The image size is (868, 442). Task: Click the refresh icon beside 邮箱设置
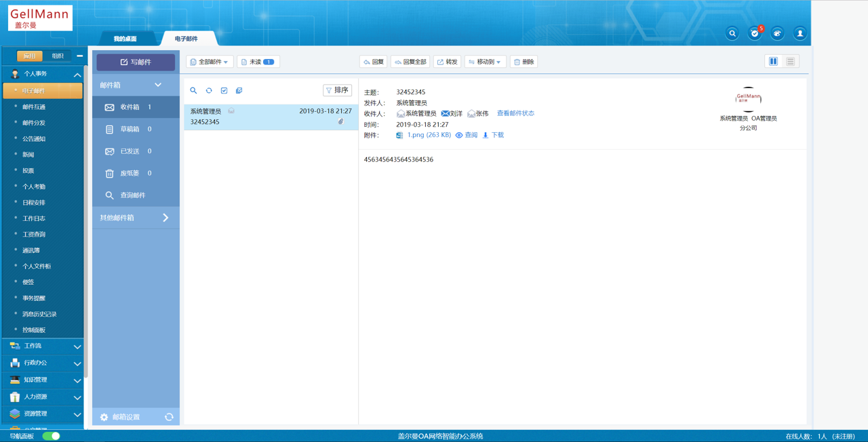pyautogui.click(x=169, y=417)
